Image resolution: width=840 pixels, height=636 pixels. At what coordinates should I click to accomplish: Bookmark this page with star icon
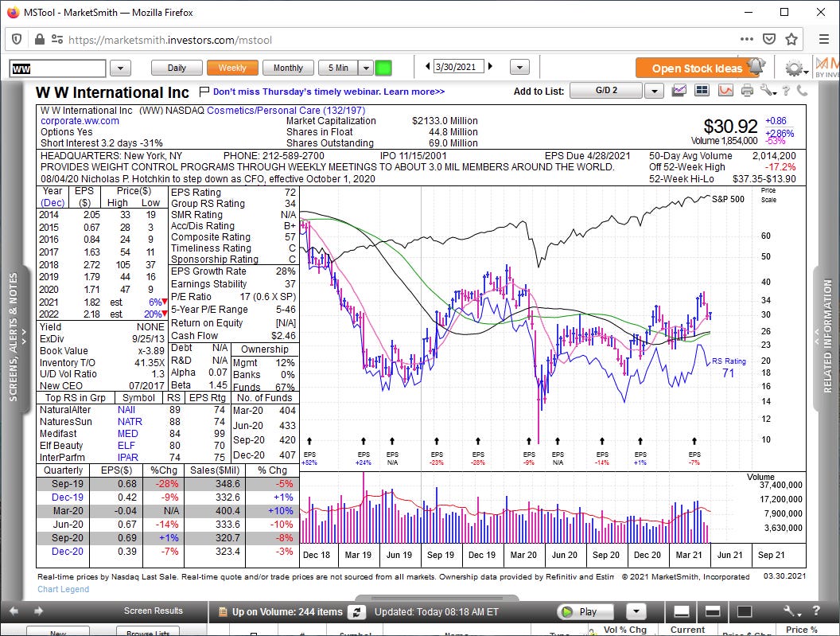tap(791, 39)
